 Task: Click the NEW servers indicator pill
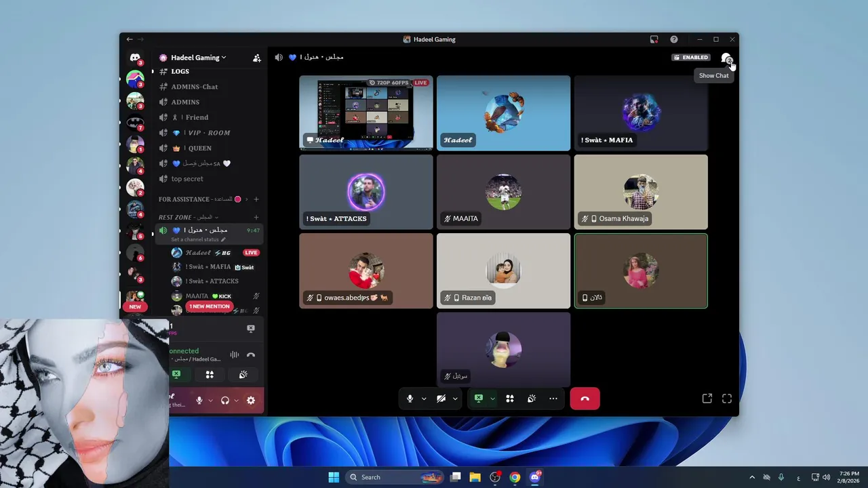click(135, 307)
